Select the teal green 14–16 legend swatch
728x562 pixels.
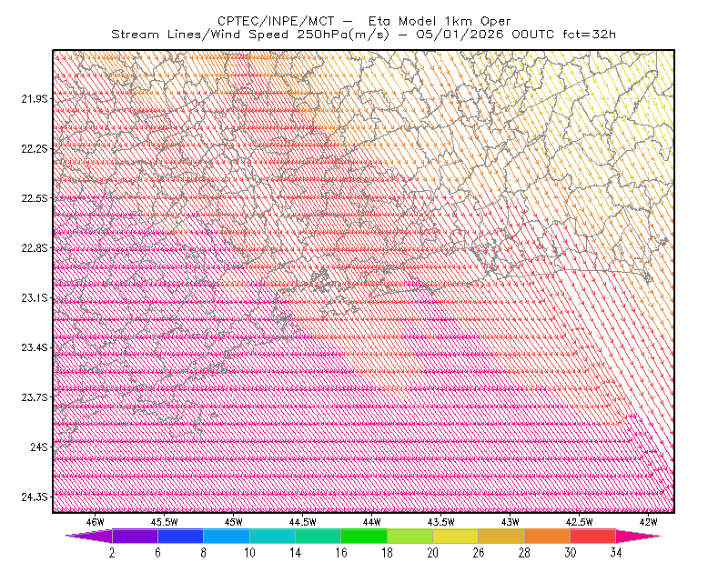[x=318, y=536]
